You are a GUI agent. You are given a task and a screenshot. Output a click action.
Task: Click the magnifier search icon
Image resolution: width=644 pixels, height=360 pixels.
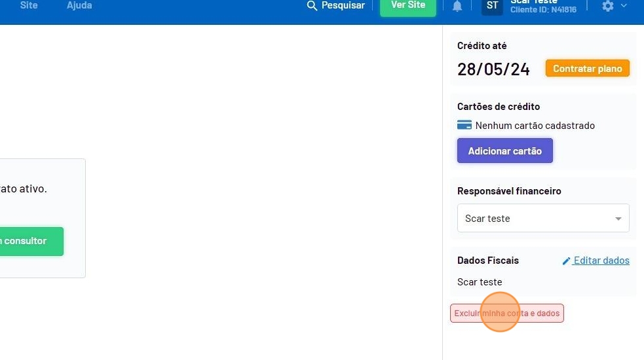tap(312, 6)
